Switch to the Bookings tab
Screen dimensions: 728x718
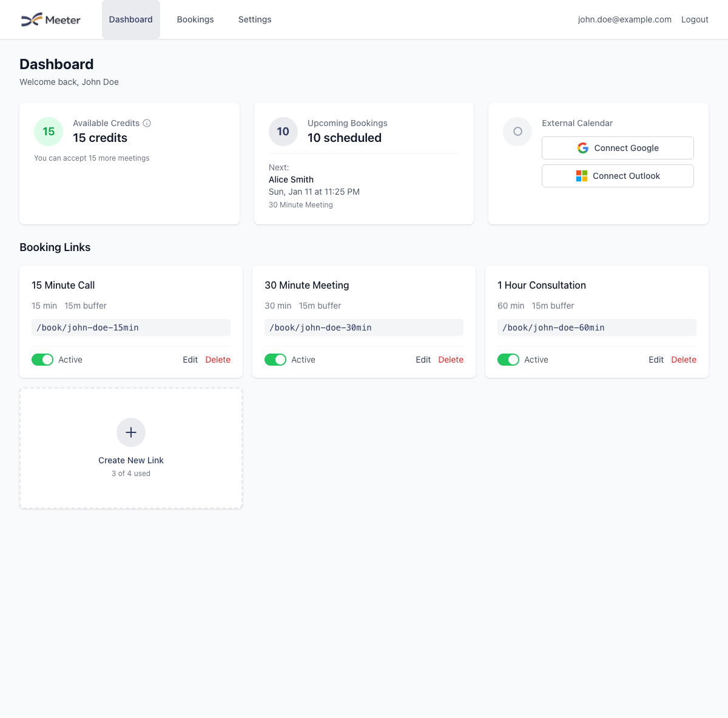(x=195, y=19)
